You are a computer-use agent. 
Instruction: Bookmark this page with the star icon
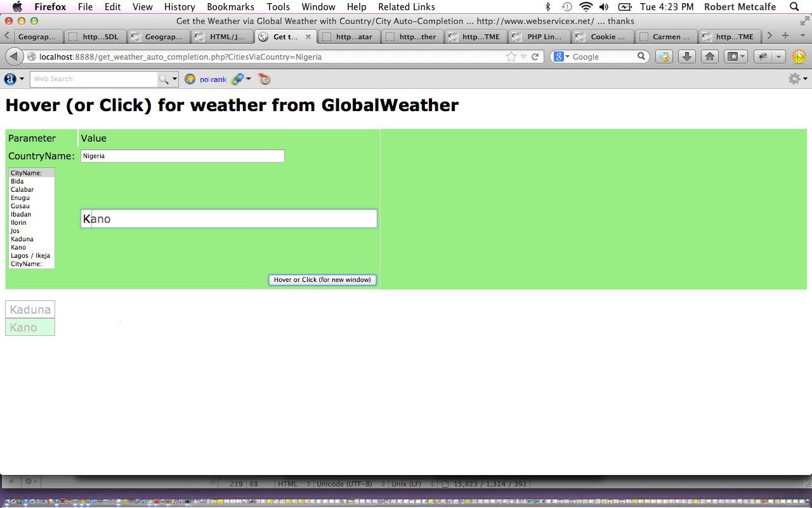pyautogui.click(x=511, y=57)
